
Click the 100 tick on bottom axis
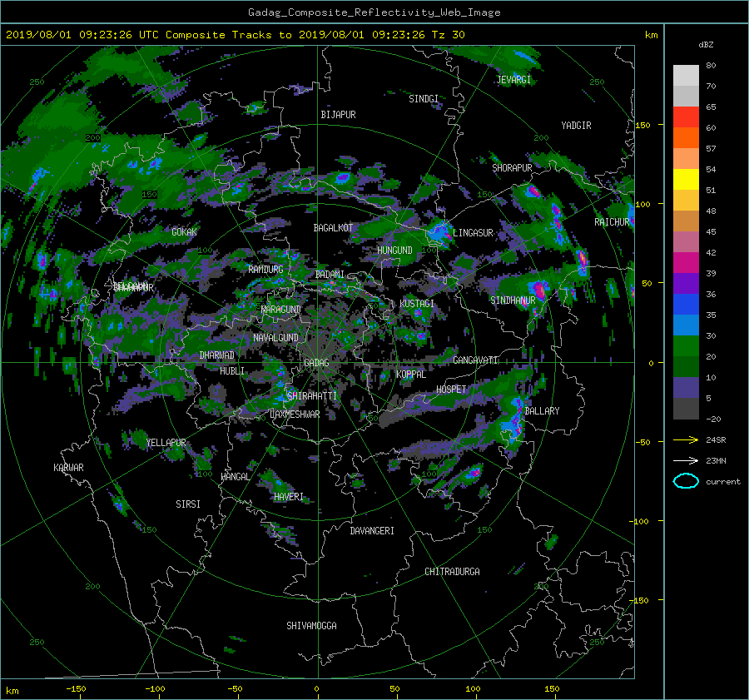[473, 689]
